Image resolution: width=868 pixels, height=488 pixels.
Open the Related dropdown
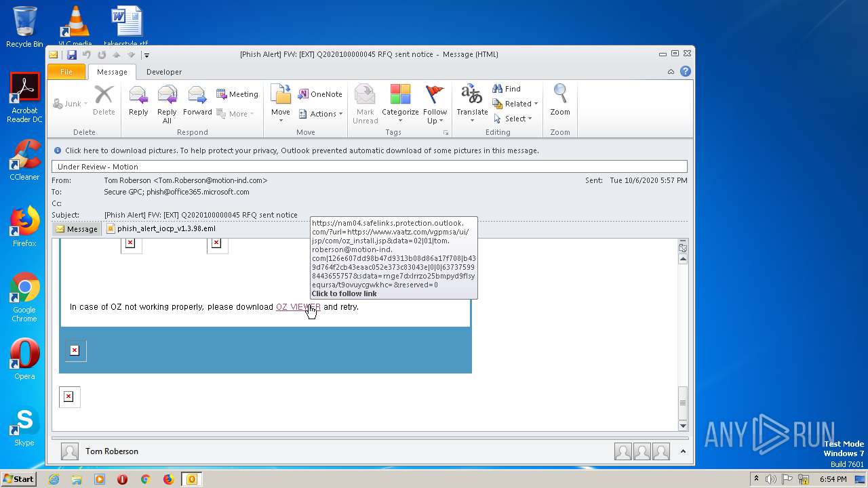click(515, 104)
